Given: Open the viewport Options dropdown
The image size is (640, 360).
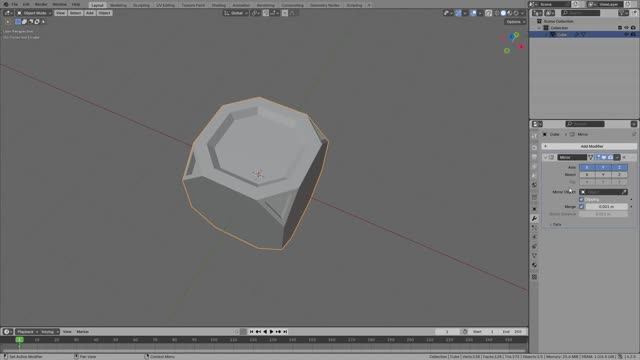Looking at the screenshot, I should (x=515, y=22).
